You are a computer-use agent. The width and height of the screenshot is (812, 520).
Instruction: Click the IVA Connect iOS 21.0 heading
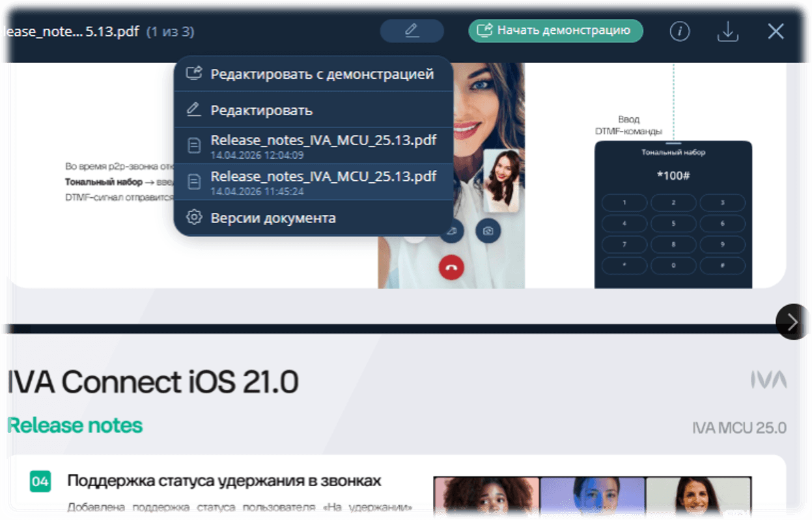point(153,383)
